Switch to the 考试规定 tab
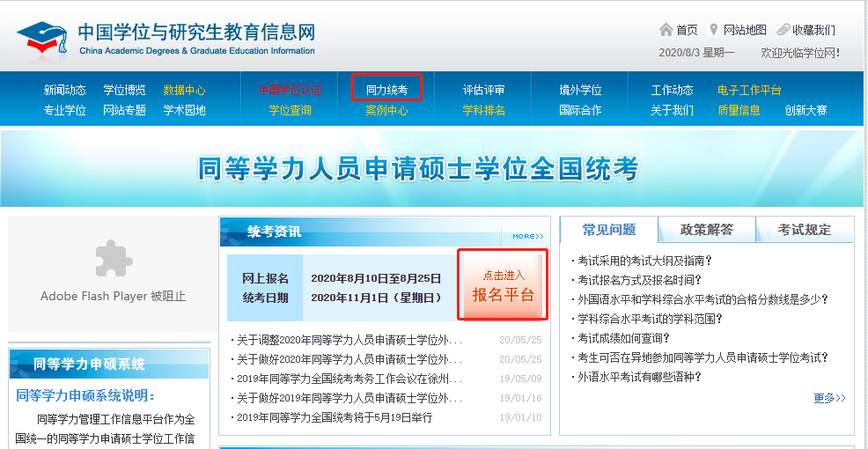The width and height of the screenshot is (868, 449). click(803, 230)
